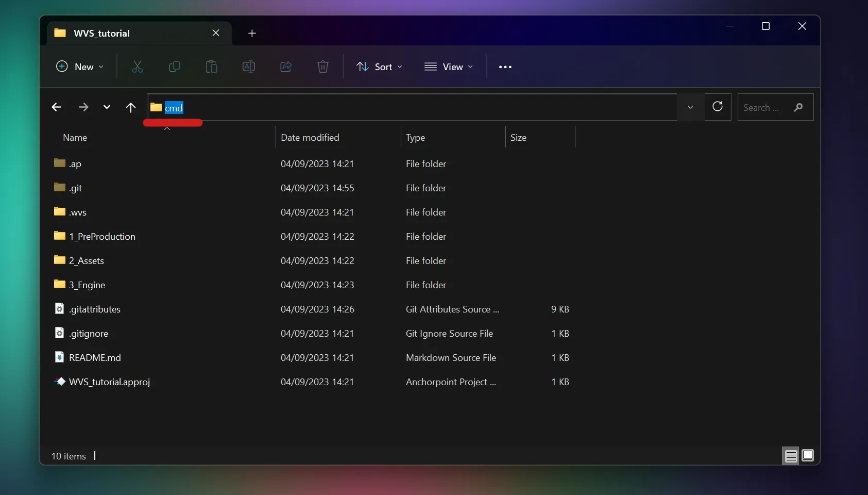Click '04/09/2023 14:26' date of .gitattributes
868x495 pixels.
point(317,309)
